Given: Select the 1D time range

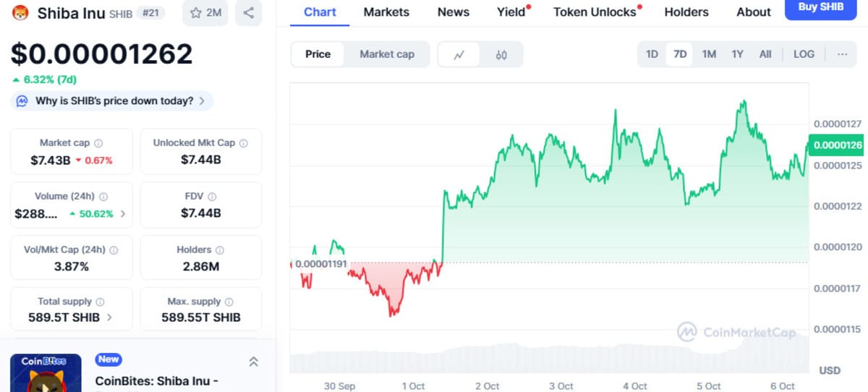Looking at the screenshot, I should click(652, 54).
